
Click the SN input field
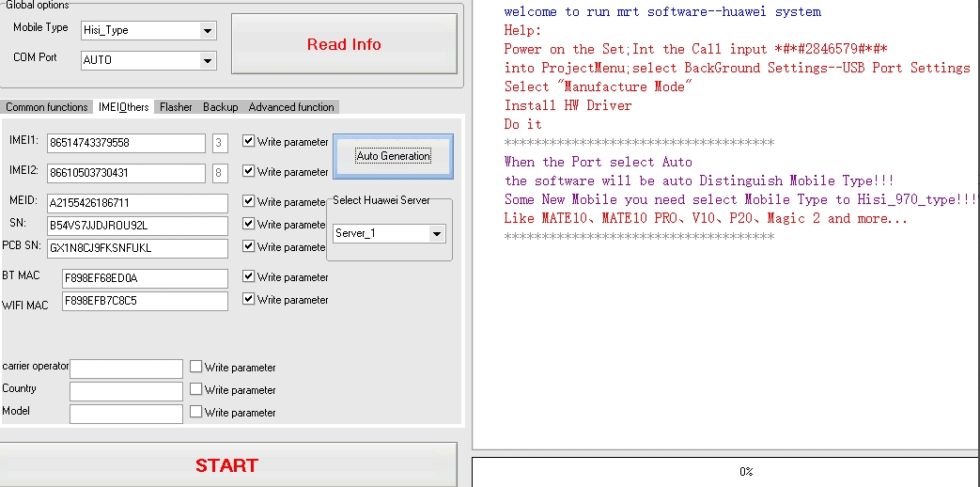coord(137,226)
